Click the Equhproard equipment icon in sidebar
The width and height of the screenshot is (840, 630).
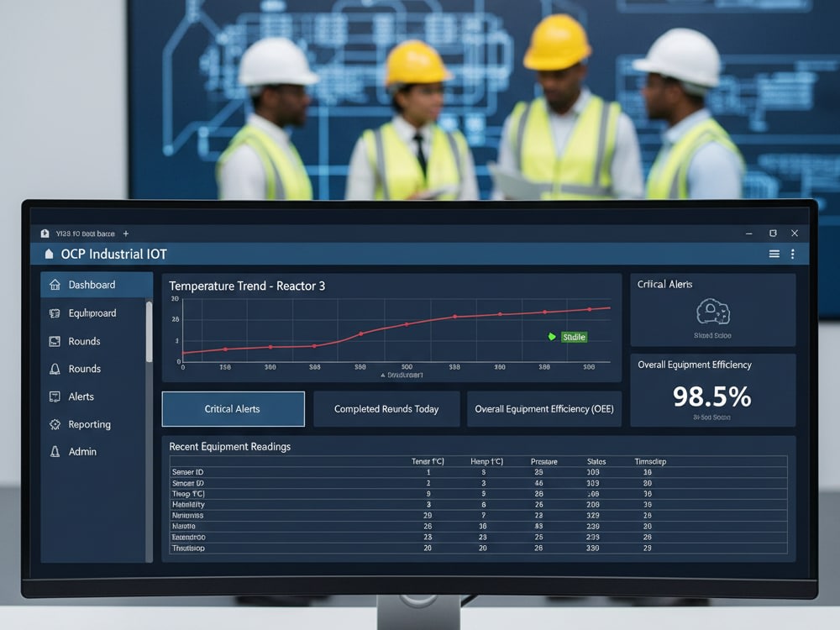tap(55, 312)
